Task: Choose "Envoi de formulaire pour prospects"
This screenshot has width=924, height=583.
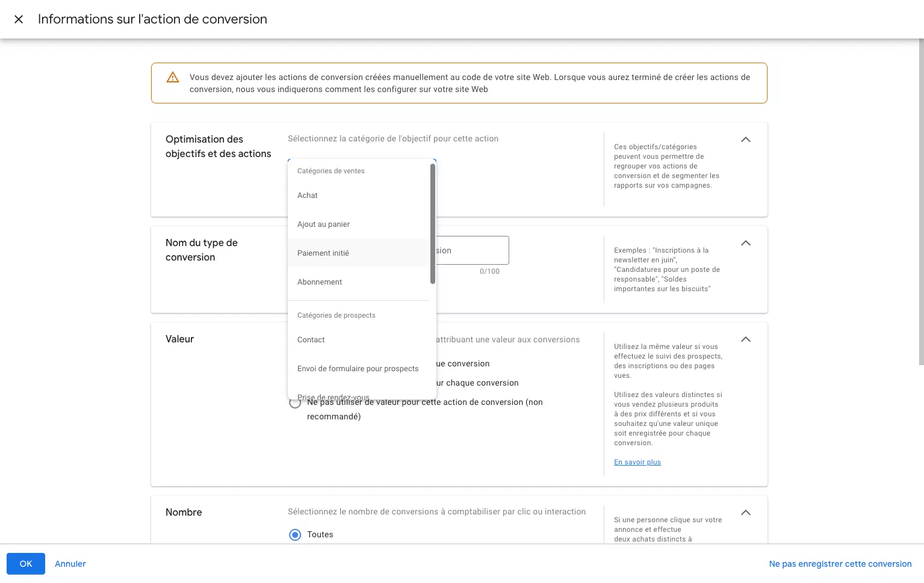Action: click(358, 368)
